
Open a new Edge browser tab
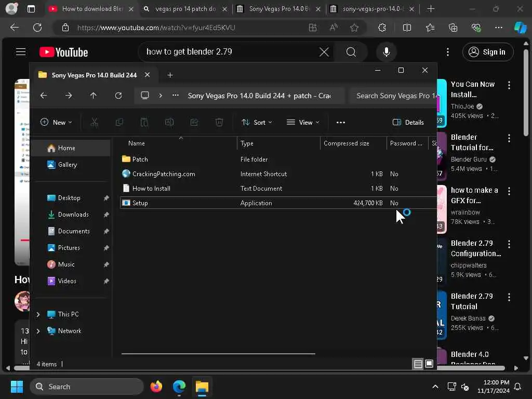click(431, 9)
